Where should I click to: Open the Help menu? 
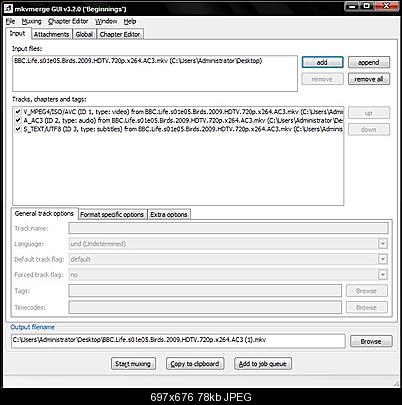click(x=130, y=22)
